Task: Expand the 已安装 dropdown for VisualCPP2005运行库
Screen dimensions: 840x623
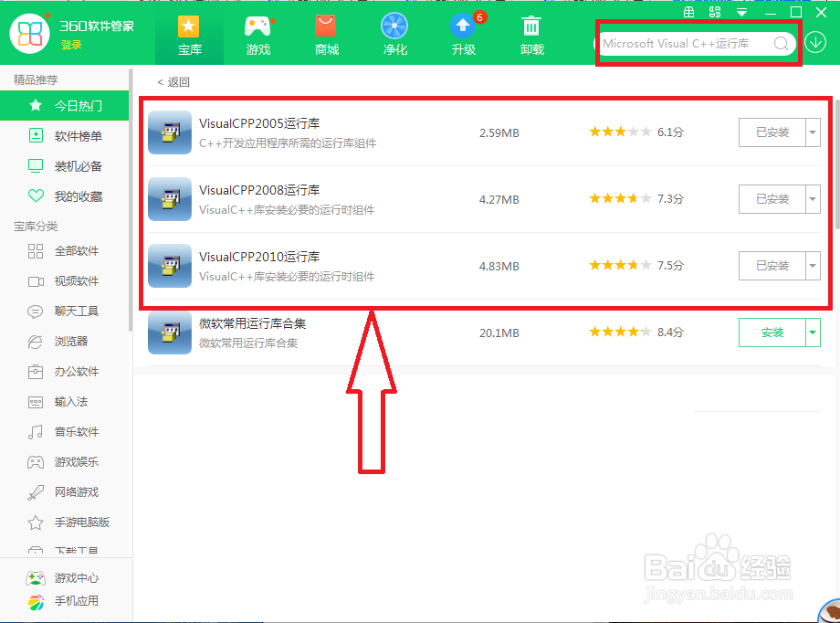Action: [813, 132]
